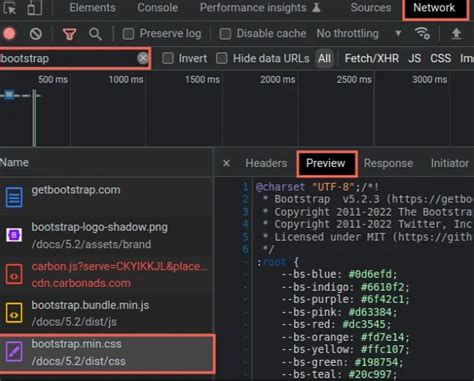Enable the Preserve log checkbox
Viewport: 474px width, 381px height.
coord(128,34)
